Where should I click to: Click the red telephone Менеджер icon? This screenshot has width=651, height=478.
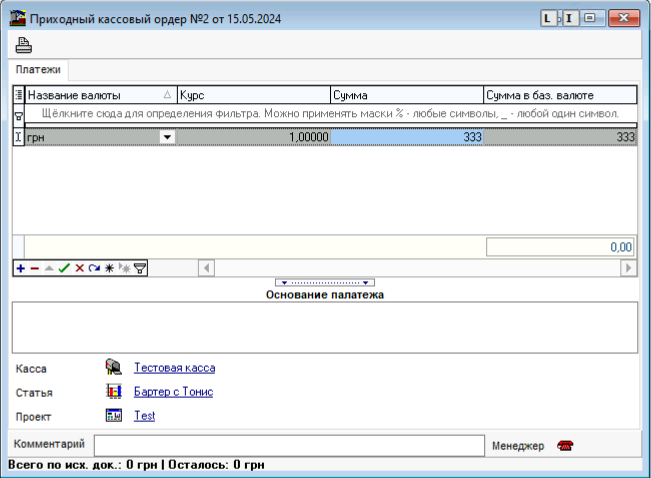[x=565, y=446]
